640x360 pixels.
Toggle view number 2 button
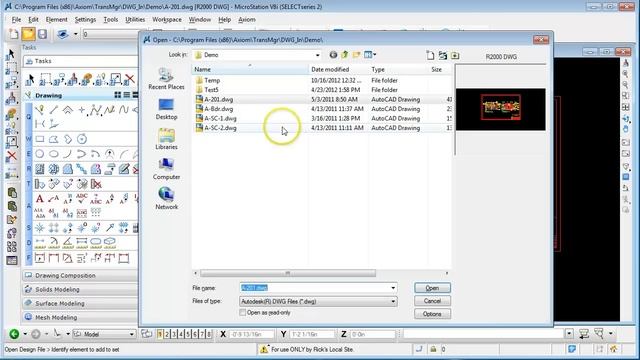(x=167, y=335)
